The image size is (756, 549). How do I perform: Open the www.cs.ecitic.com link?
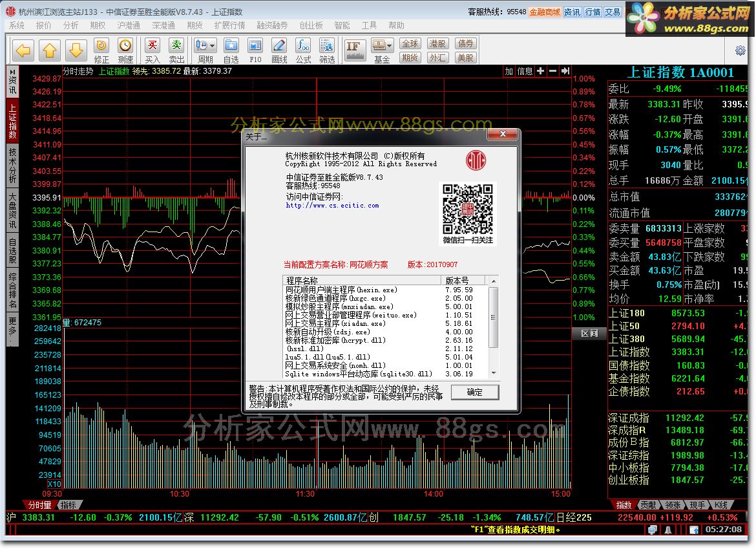[332, 206]
